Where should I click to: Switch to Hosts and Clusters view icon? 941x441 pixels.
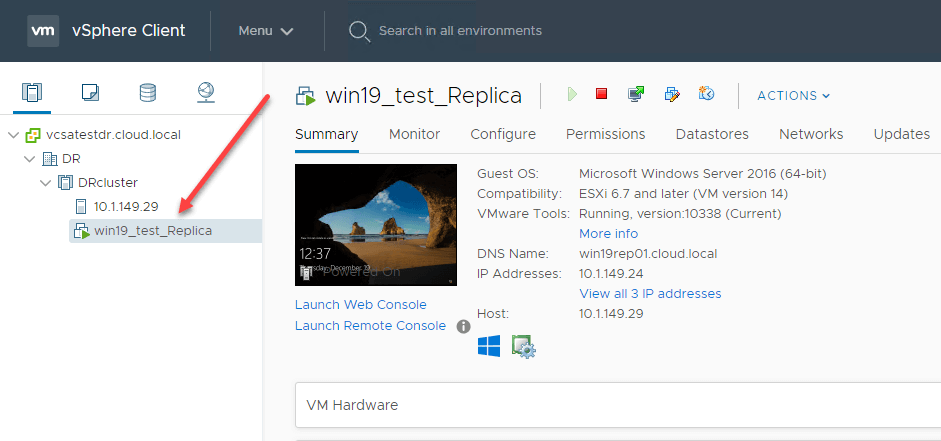32,92
